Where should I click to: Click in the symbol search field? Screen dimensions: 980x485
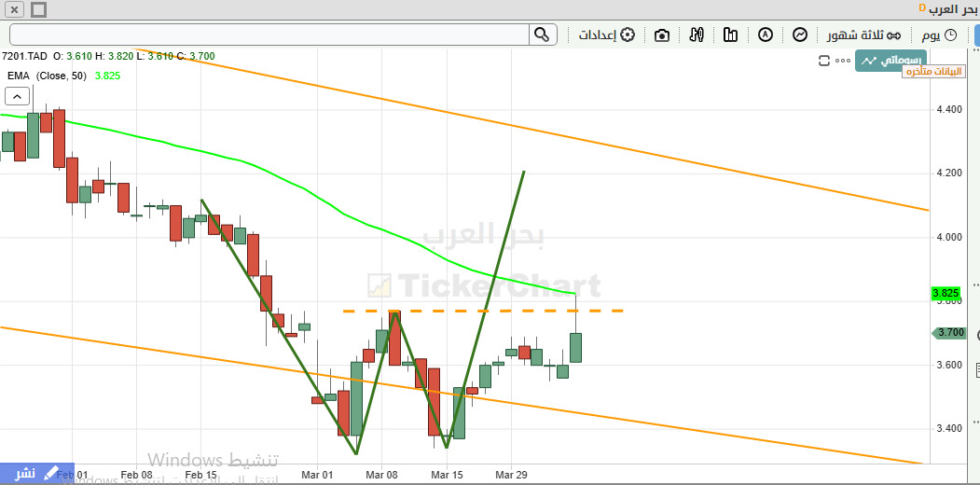coord(269,35)
